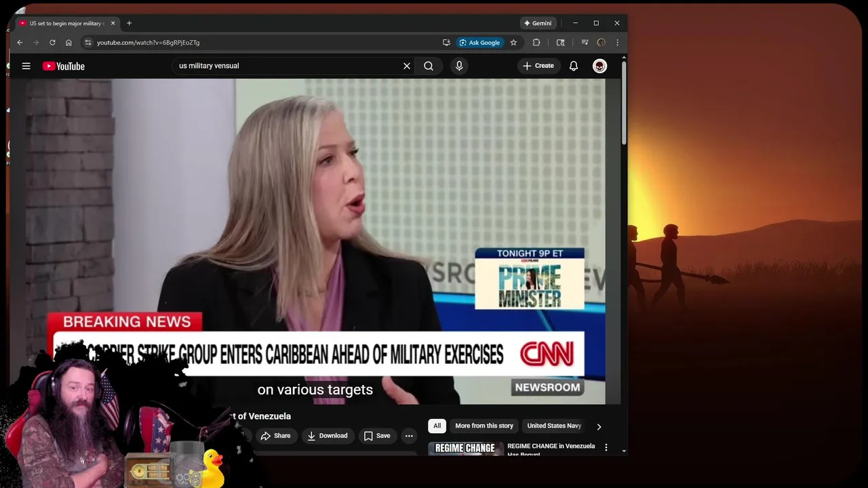868x488 pixels.
Task: Open Chrome three-dot menu
Action: pos(617,42)
